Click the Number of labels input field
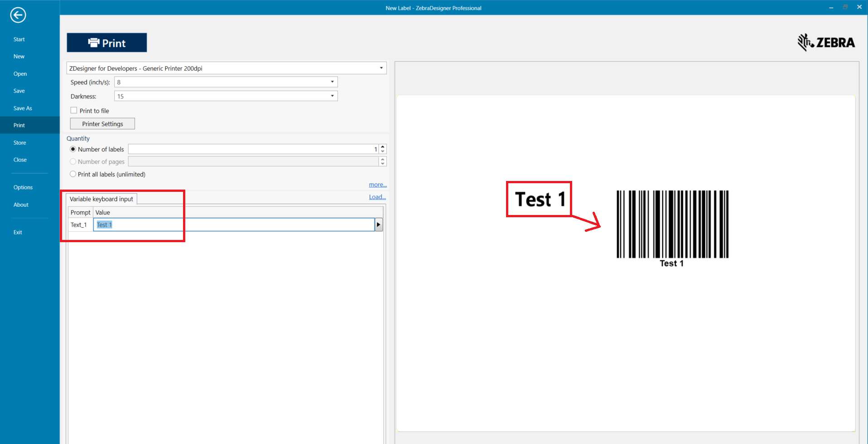Image resolution: width=868 pixels, height=444 pixels. [x=254, y=149]
